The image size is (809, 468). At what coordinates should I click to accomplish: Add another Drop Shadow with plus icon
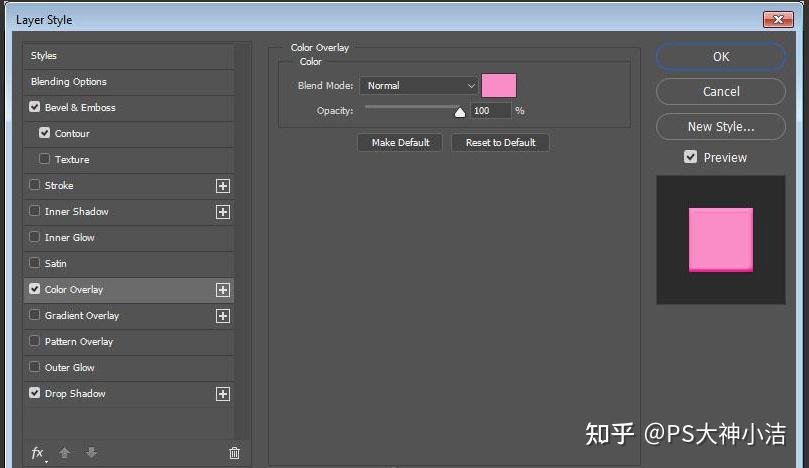point(223,394)
